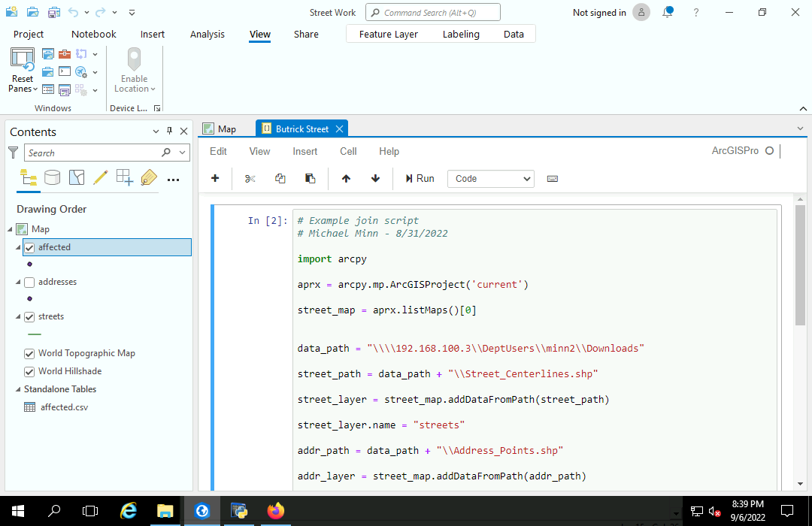This screenshot has height=526, width=812.
Task: Move the selected cell down
Action: click(x=374, y=178)
